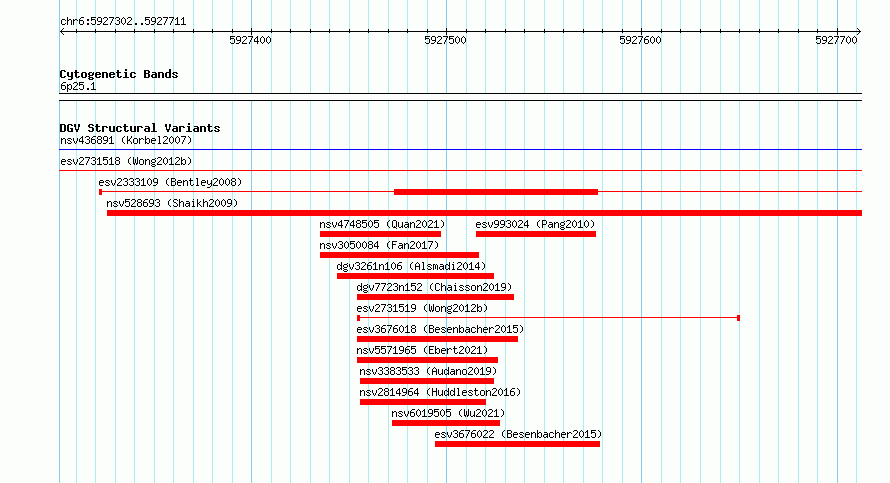890x483 pixels.
Task: Open variant nsv3383533 (Audano2019) label
Action: coord(428,371)
